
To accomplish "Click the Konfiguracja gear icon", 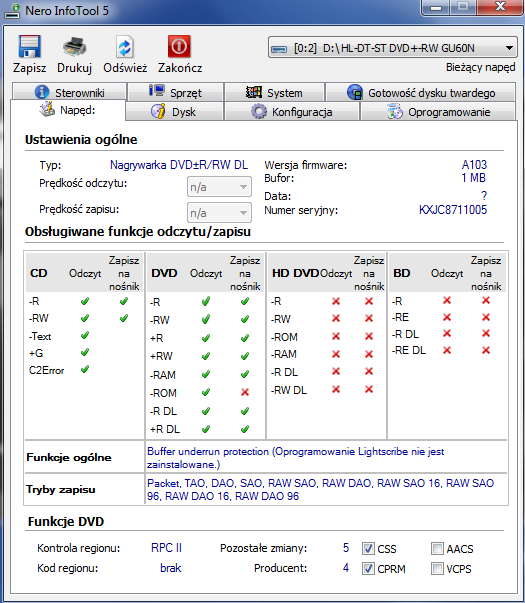I will point(258,112).
